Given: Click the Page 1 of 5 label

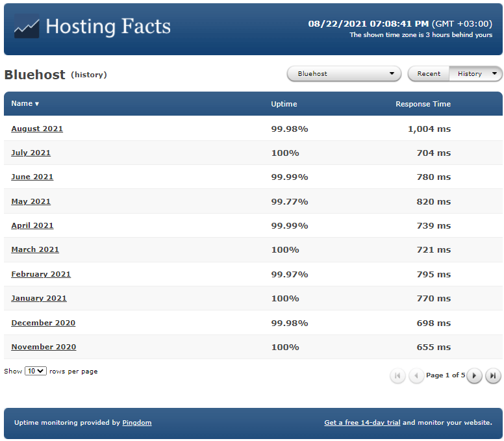Looking at the screenshot, I should point(446,375).
